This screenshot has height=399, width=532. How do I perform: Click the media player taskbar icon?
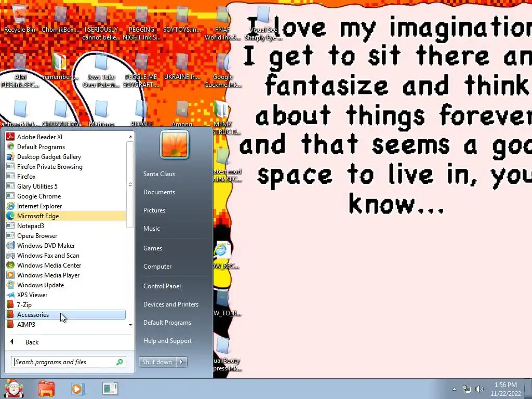coord(77,389)
